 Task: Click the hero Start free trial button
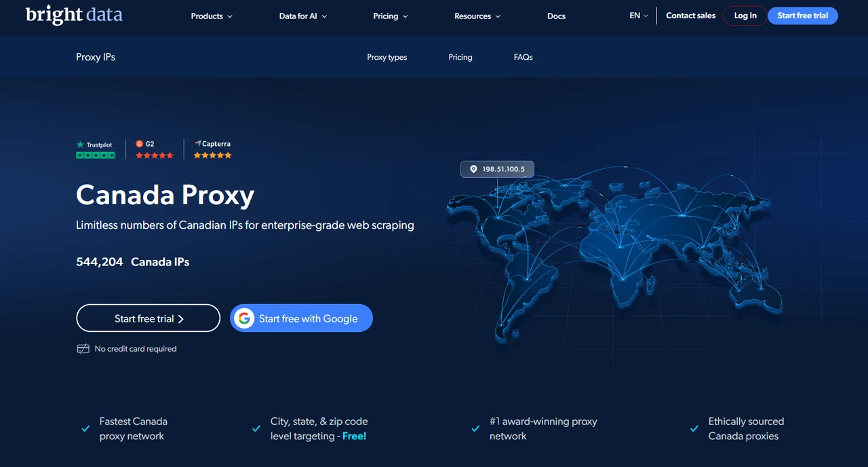tap(149, 318)
